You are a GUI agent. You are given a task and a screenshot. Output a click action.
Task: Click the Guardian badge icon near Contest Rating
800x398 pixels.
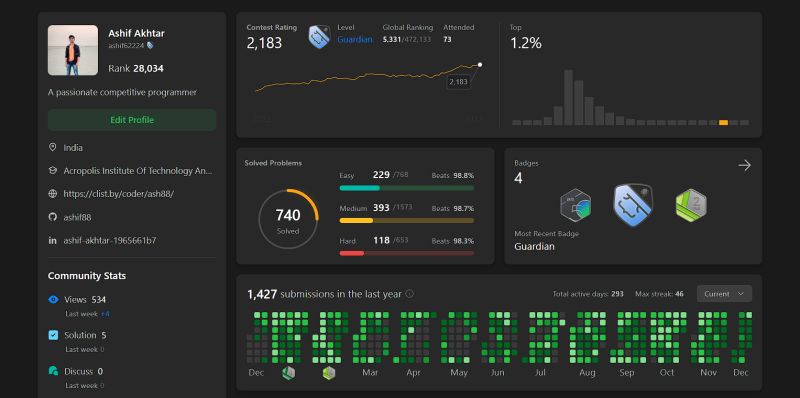click(319, 37)
